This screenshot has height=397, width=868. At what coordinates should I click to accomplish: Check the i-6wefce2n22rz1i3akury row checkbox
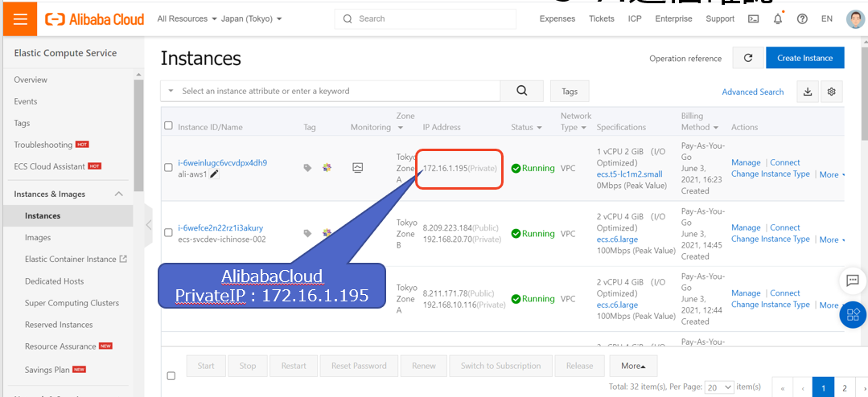coord(168,233)
